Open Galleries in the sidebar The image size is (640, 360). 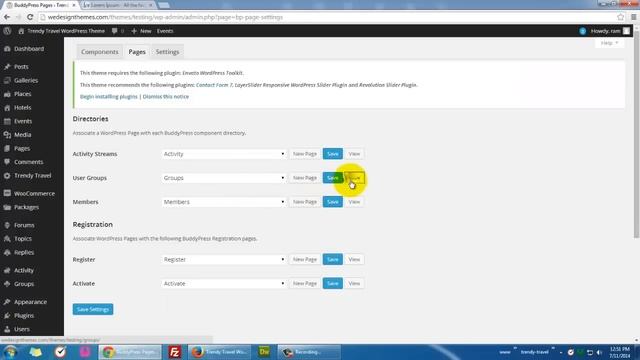click(x=26, y=80)
